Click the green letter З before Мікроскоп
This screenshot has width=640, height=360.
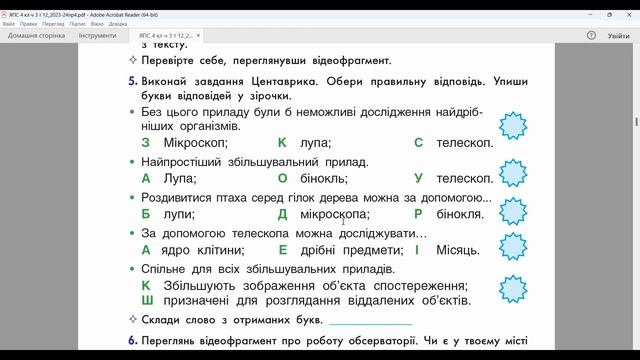coord(146,143)
